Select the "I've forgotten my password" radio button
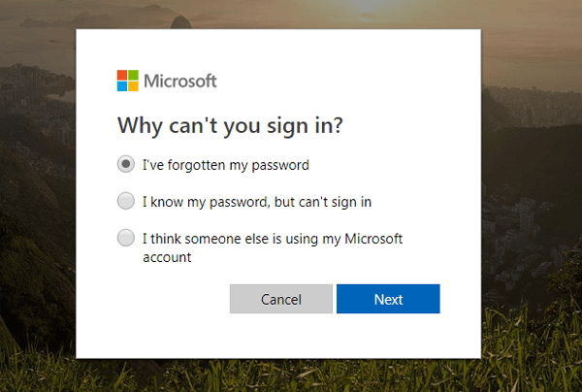The width and height of the screenshot is (582, 392). 126,165
